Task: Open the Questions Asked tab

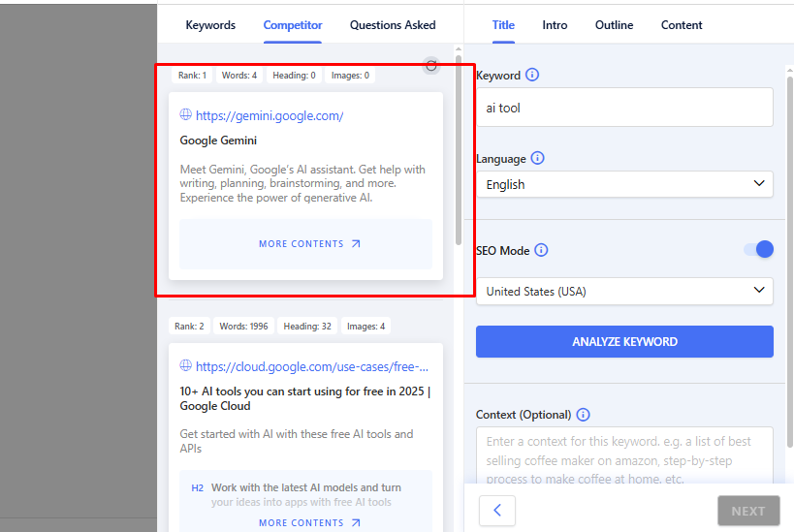Action: 393,25
